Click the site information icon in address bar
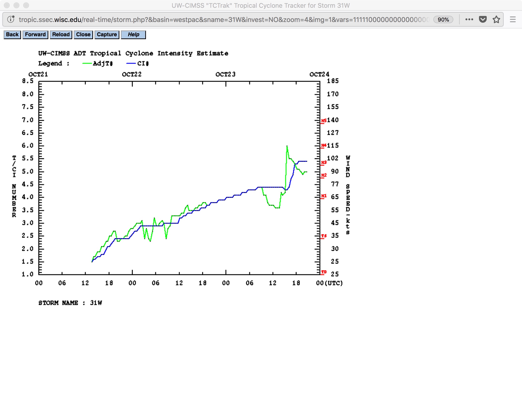Image resolution: width=522 pixels, height=420 pixels. 11,19
